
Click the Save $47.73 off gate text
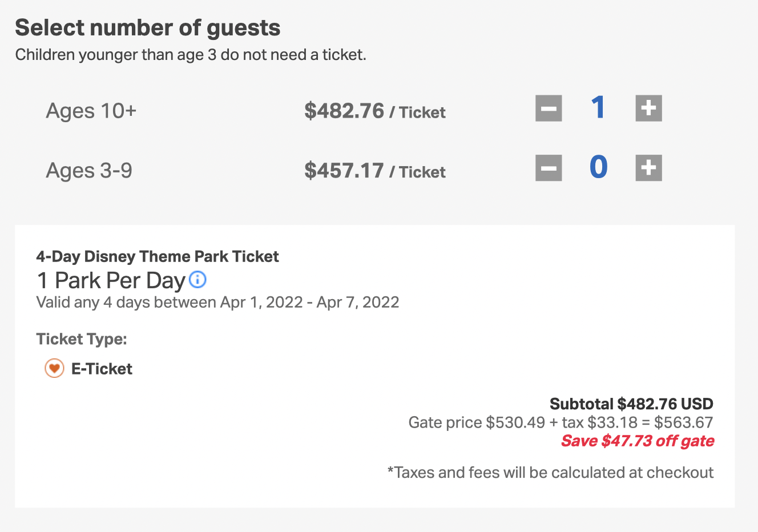pyautogui.click(x=637, y=441)
